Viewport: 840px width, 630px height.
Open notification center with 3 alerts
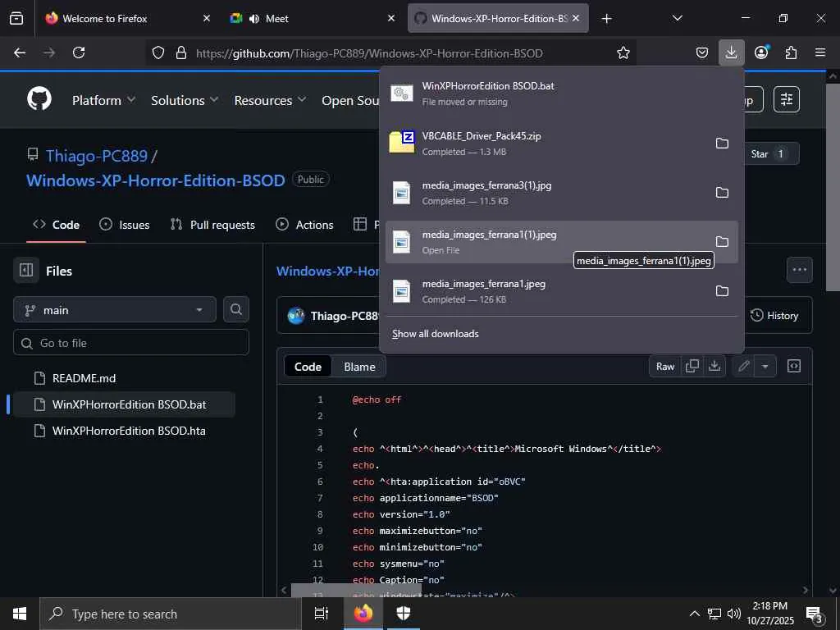[x=815, y=614]
